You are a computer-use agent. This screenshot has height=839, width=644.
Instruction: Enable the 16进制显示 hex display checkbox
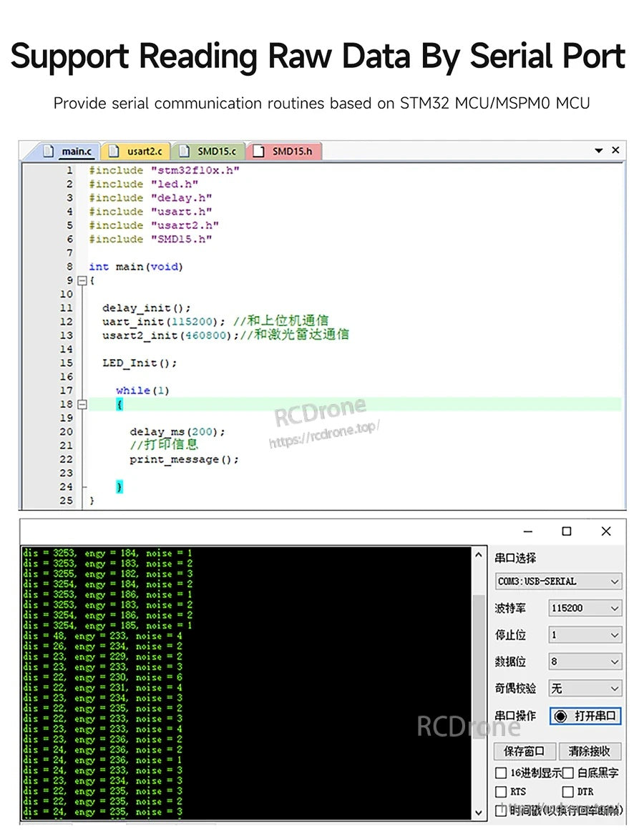501,773
